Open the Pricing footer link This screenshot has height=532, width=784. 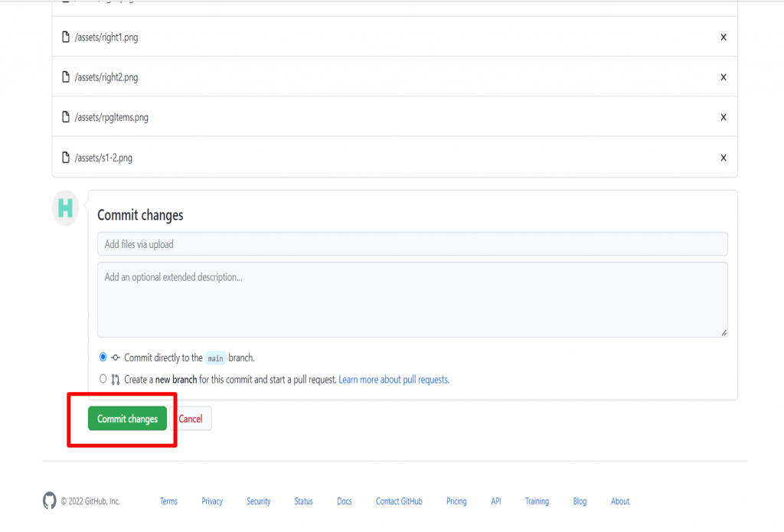[456, 501]
